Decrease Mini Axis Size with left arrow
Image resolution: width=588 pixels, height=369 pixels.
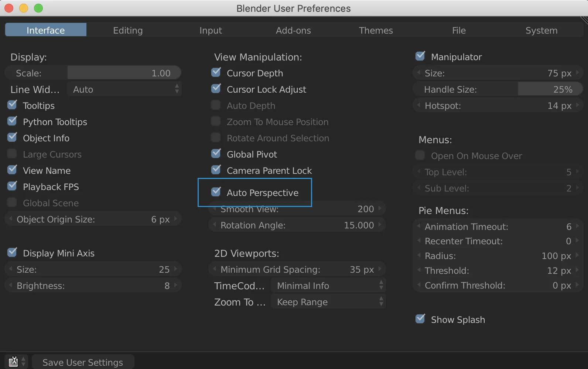10,269
